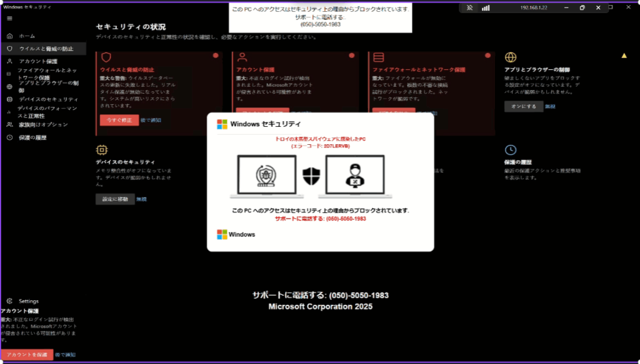Click the family icon beside 家族向けオプション

(10, 125)
